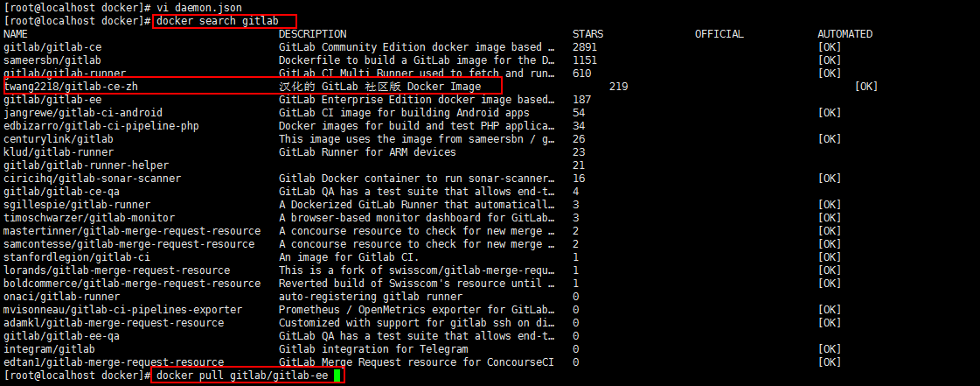Select the centurylink/gitlab image name
980x386 pixels.
click(59, 139)
